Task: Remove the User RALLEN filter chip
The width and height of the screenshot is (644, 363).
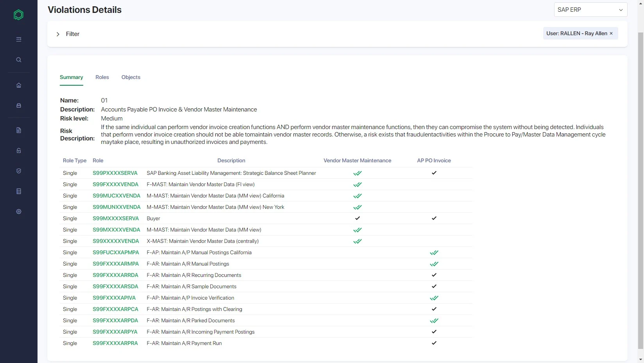Action: (611, 34)
